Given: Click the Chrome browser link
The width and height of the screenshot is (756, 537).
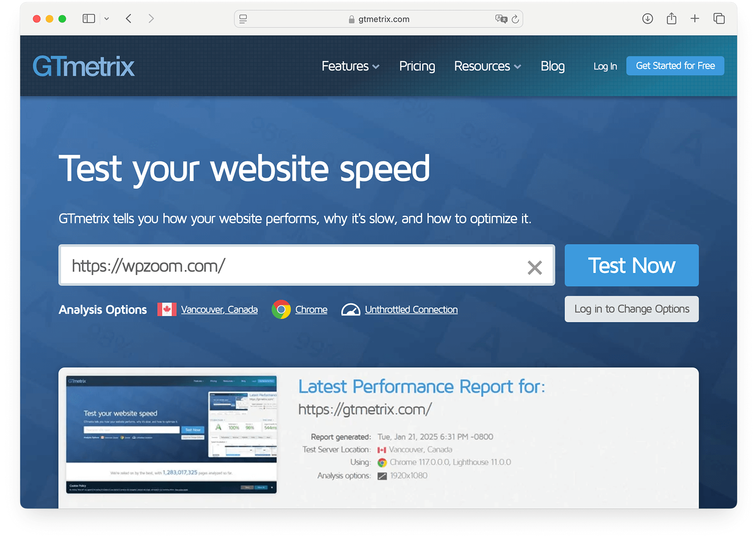Looking at the screenshot, I should pyautogui.click(x=311, y=310).
